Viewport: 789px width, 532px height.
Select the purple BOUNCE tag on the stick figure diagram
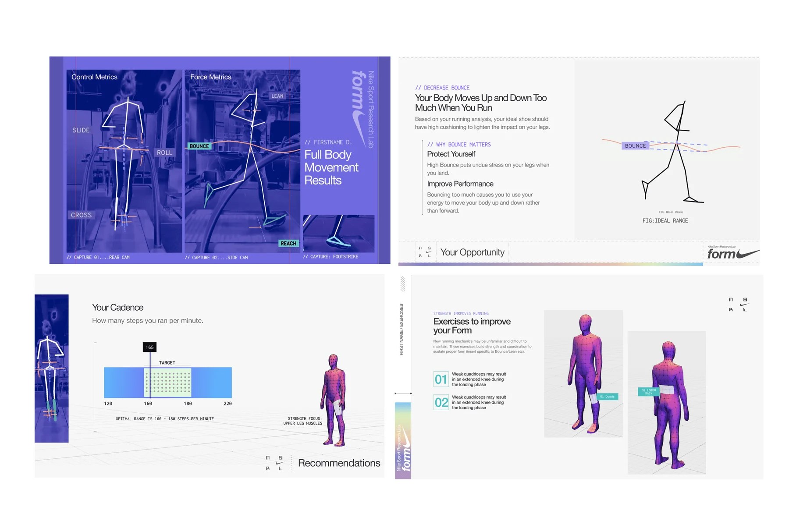(635, 146)
